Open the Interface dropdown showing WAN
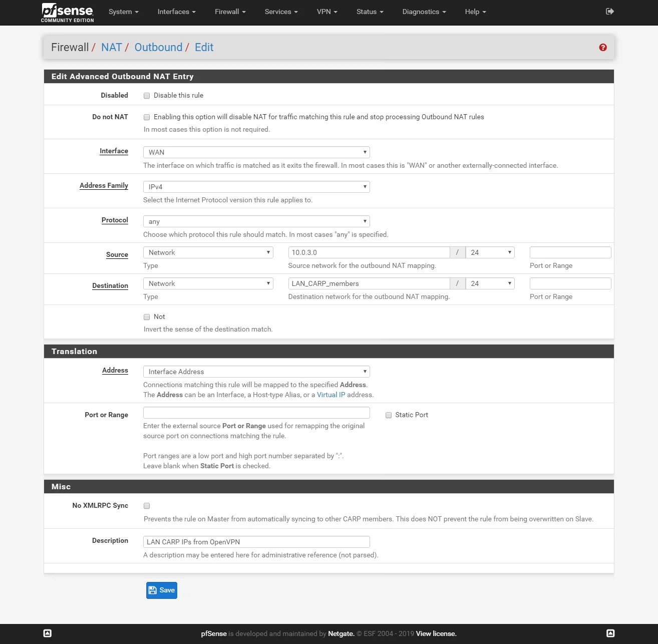Screen dimensions: 658x644 pyautogui.click(x=256, y=152)
